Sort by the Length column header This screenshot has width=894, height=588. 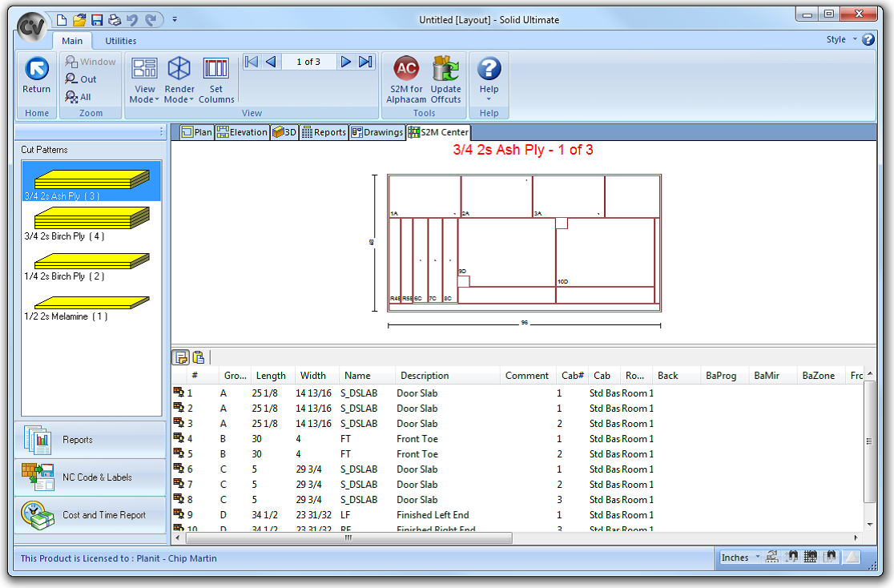click(272, 375)
